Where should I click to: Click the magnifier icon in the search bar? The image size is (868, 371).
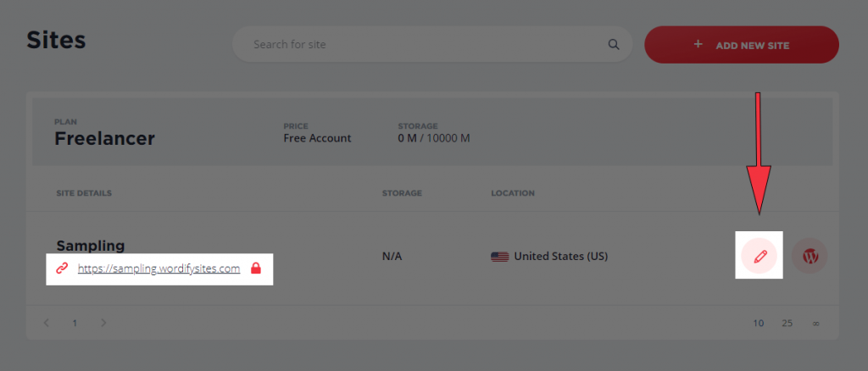point(614,44)
